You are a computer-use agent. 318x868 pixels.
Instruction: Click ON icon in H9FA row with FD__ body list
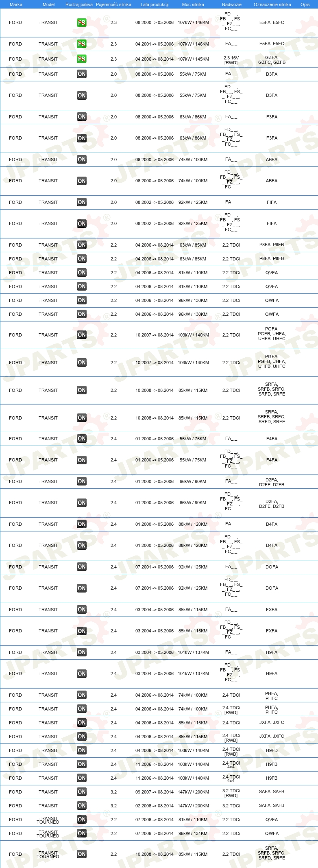[x=82, y=674]
